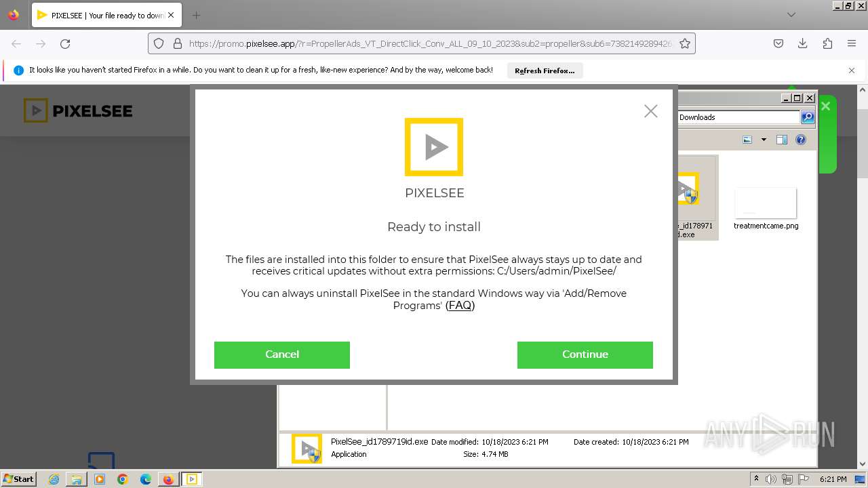Click the volume speaker icon in the tray
This screenshot has width=868, height=488.
pos(771,479)
